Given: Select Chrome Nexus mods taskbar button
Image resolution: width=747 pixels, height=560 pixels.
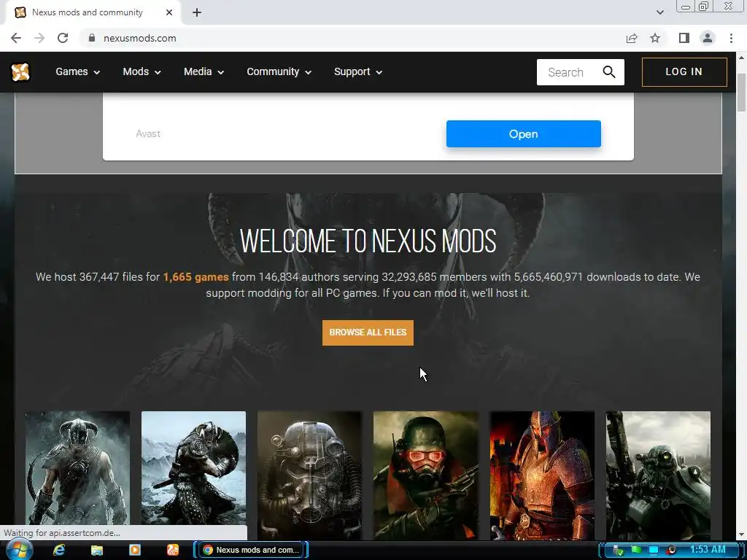Looking at the screenshot, I should (x=251, y=550).
